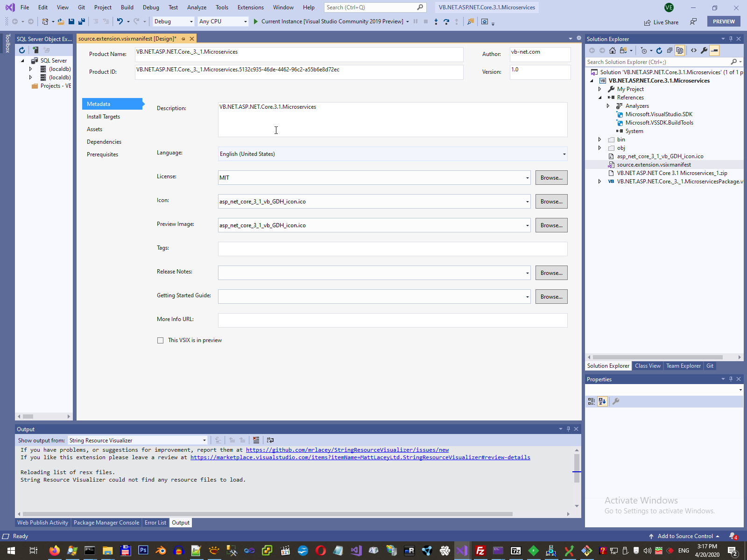Click the Add SQL Server icon
The width and height of the screenshot is (747, 560).
click(35, 50)
